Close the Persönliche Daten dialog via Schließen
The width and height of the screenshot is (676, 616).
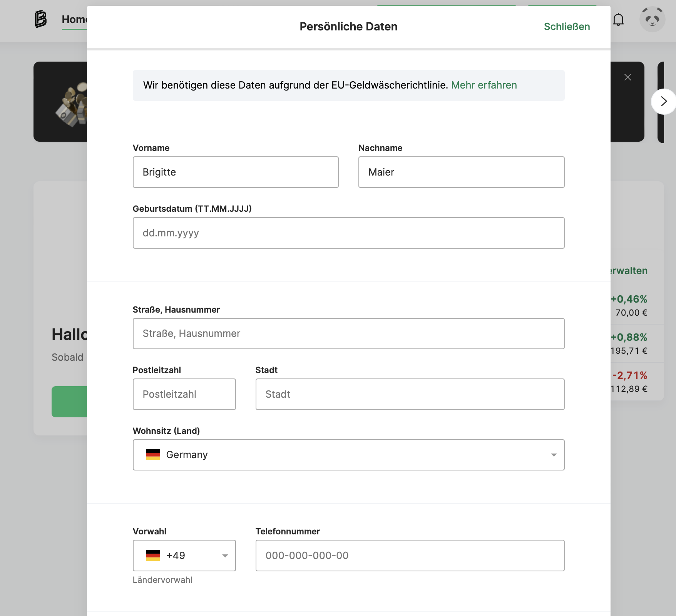click(567, 27)
